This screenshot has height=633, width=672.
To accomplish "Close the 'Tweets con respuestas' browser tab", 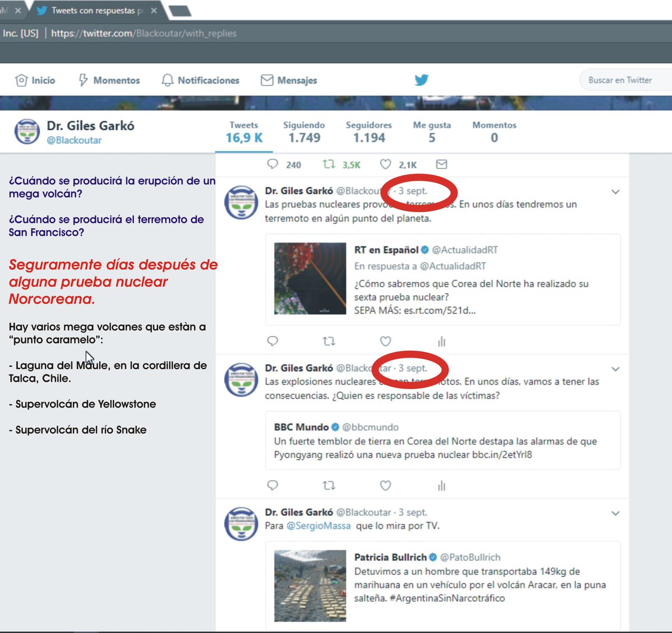I will tap(154, 11).
